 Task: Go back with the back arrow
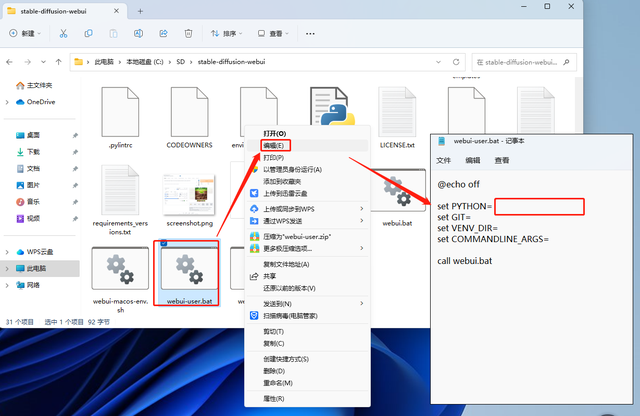[9, 62]
